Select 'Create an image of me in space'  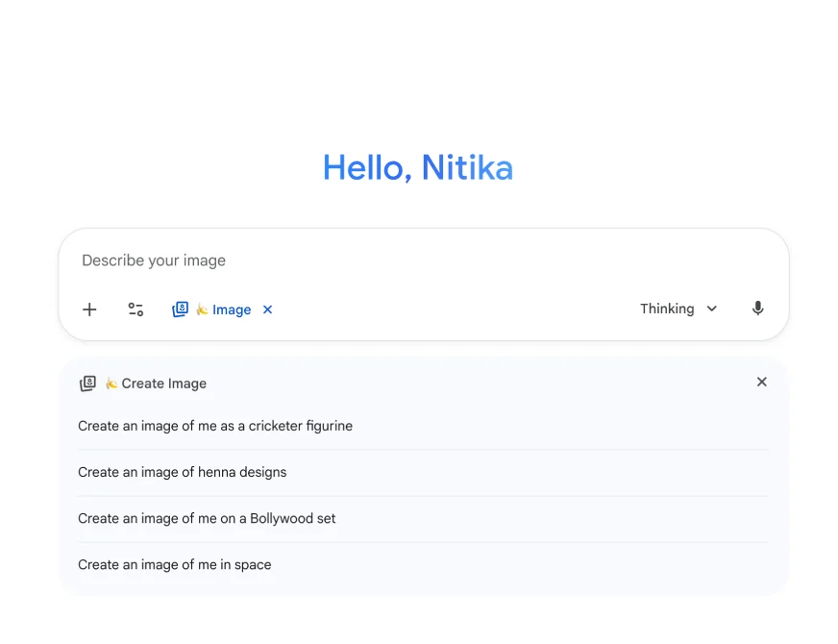(174, 564)
